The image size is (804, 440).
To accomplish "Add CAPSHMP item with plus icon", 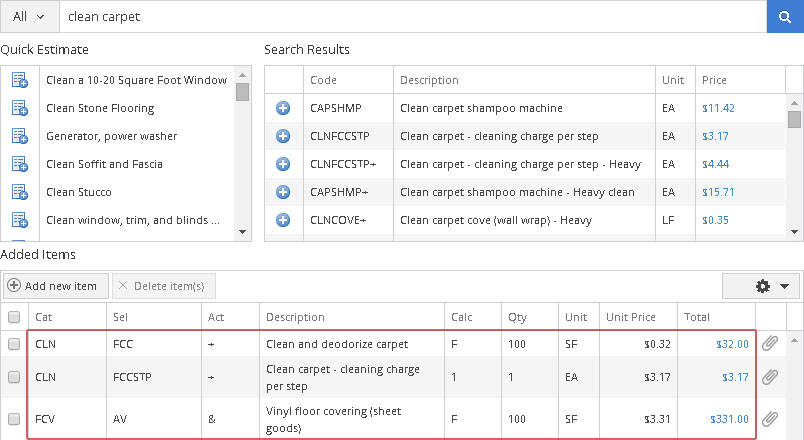I will click(283, 108).
